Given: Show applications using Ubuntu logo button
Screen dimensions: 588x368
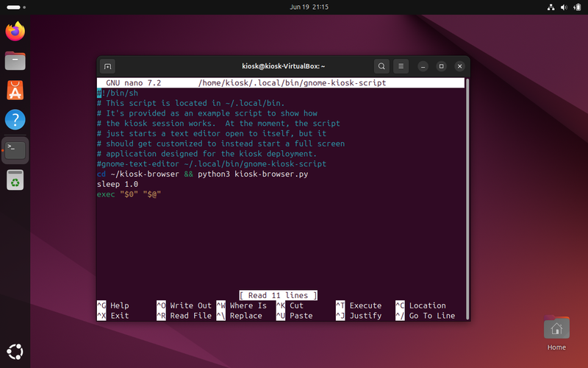Looking at the screenshot, I should tap(15, 351).
